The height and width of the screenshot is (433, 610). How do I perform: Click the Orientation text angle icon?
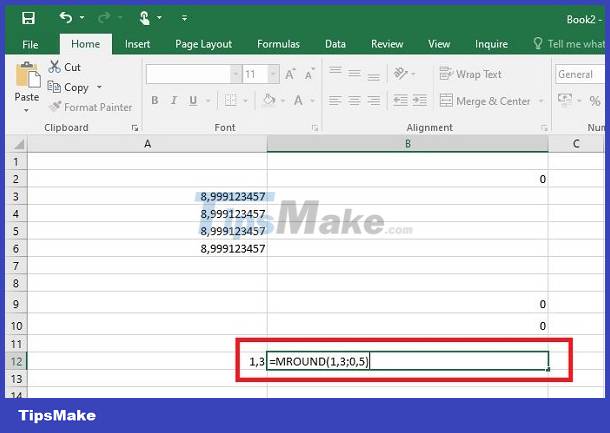coord(400,73)
